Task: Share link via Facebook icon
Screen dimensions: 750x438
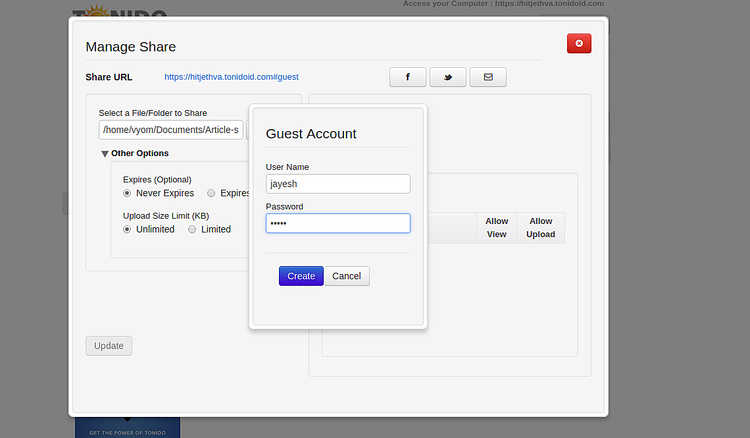Action: tap(407, 77)
